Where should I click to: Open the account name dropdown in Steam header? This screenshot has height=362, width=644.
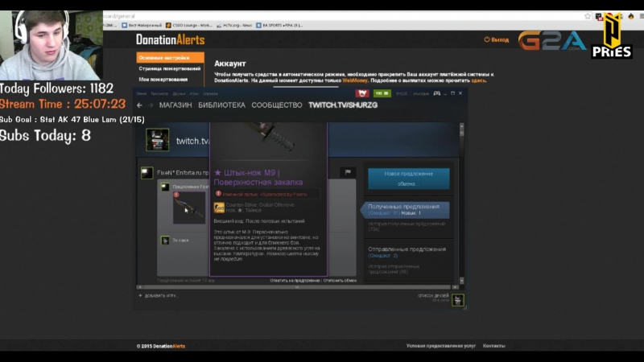(x=420, y=93)
